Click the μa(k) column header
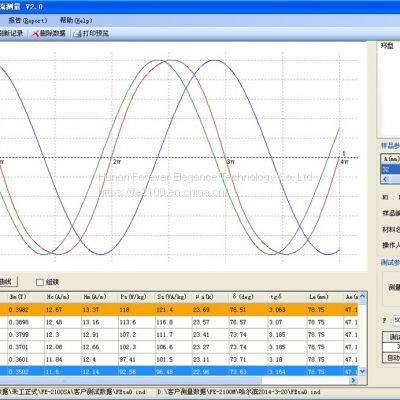 204,297
